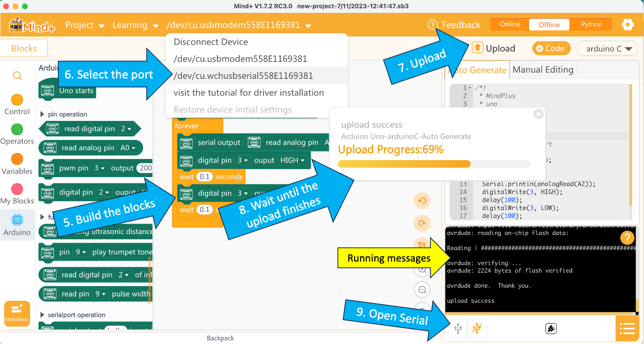Switch to the Manual Editing tab

point(542,70)
